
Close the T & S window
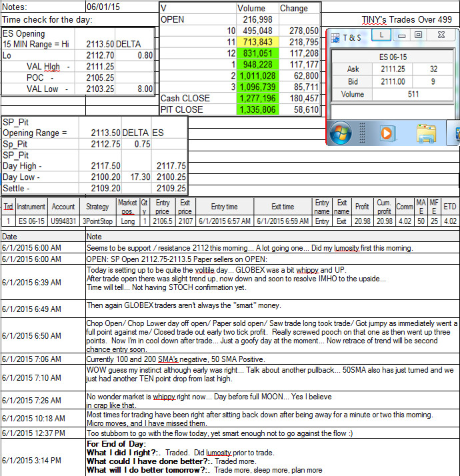[x=441, y=35]
